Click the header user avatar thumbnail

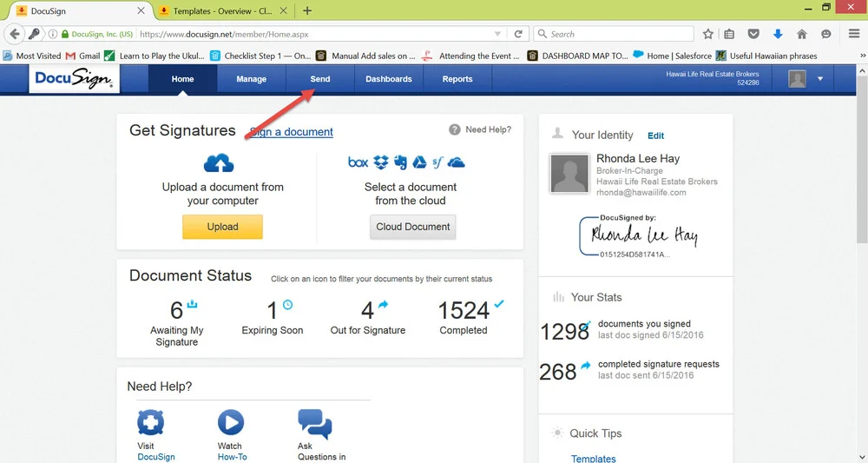(x=797, y=79)
